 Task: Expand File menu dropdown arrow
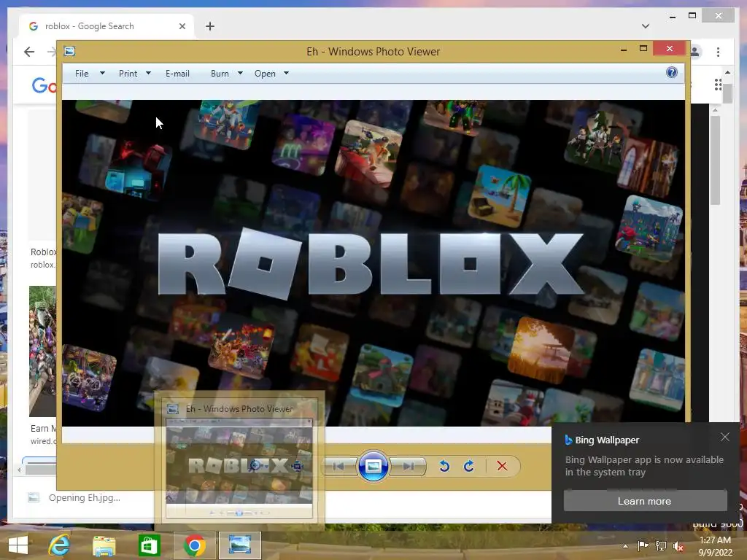102,74
